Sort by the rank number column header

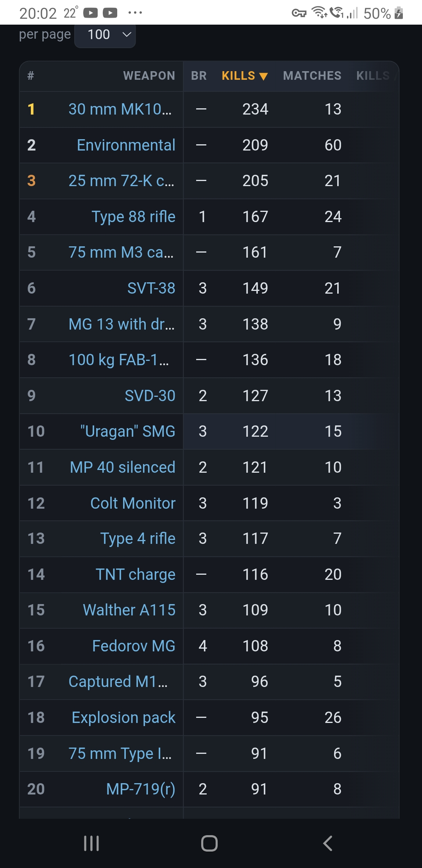click(31, 76)
